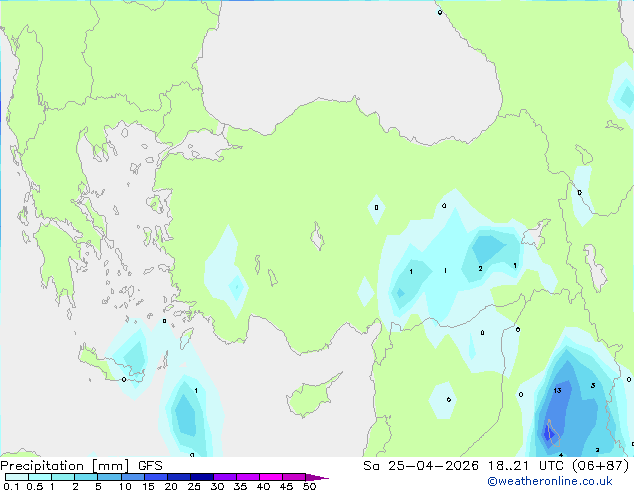Click the '25' legend scale label
The width and height of the screenshot is (634, 490).
194,486
